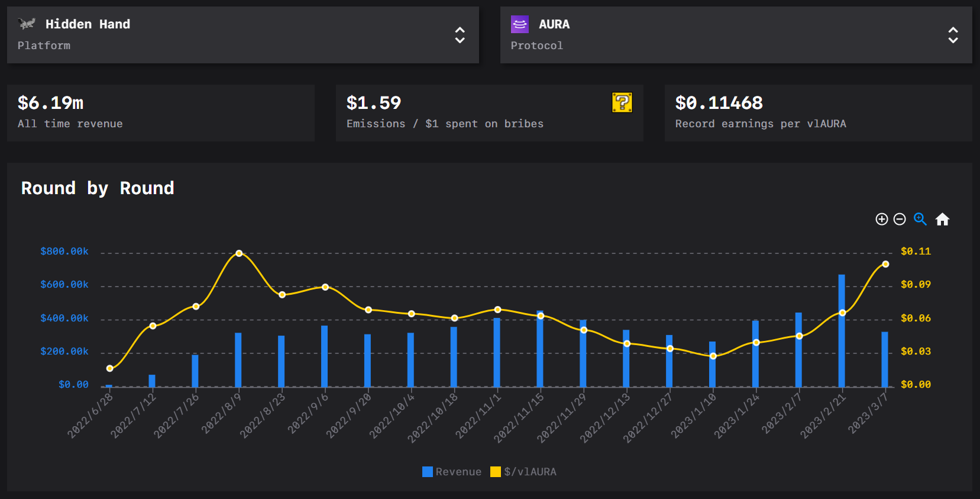Click the $0.09 right axis label
The image size is (980, 499).
coord(916,285)
